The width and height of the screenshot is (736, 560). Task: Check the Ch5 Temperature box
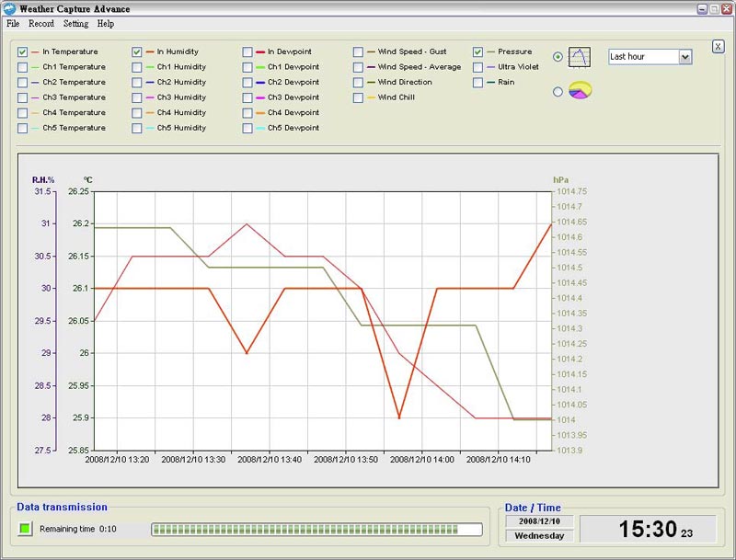coord(22,128)
